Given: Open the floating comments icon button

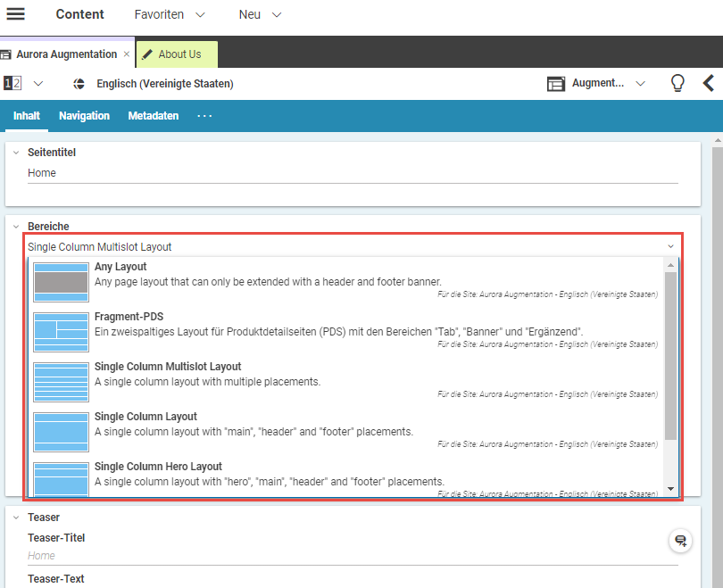Looking at the screenshot, I should [680, 541].
